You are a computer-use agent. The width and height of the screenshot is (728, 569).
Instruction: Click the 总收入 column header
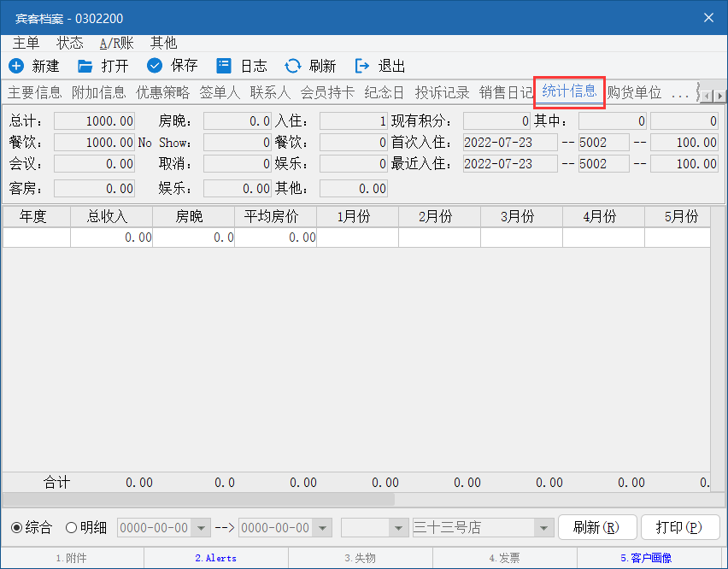pos(111,217)
